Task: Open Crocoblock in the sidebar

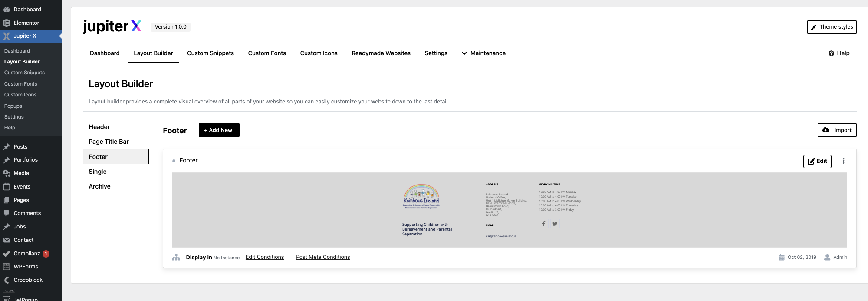Action: [28, 280]
